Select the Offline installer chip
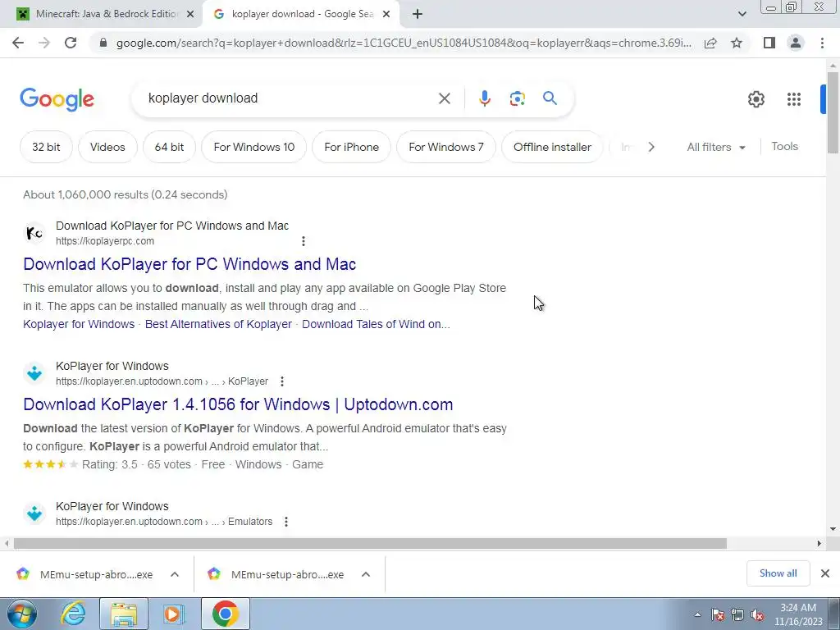Image resolution: width=840 pixels, height=630 pixels. (552, 147)
